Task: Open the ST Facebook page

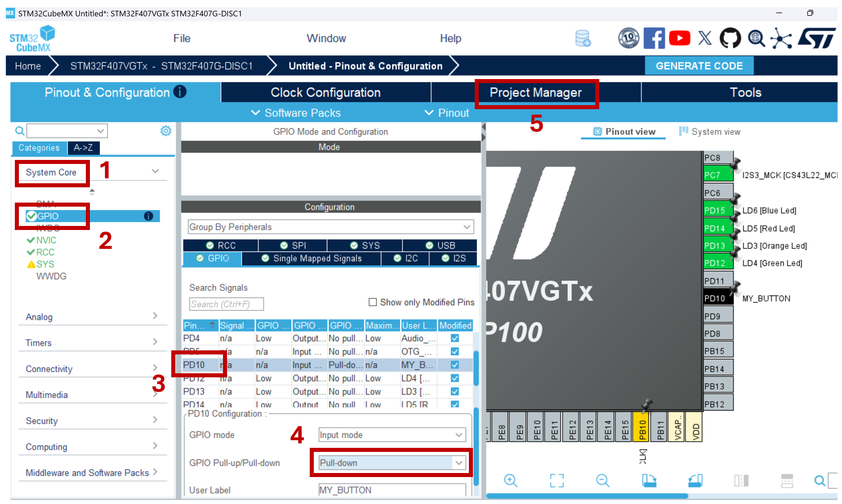Action: 654,38
